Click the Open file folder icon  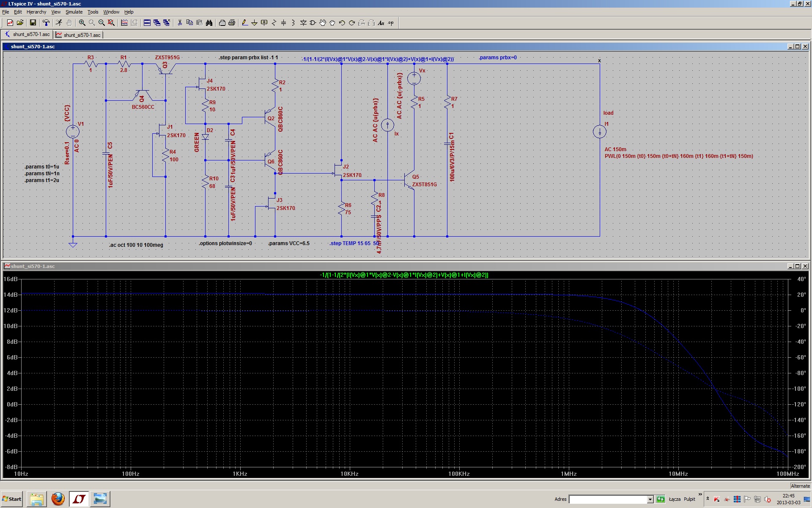20,23
